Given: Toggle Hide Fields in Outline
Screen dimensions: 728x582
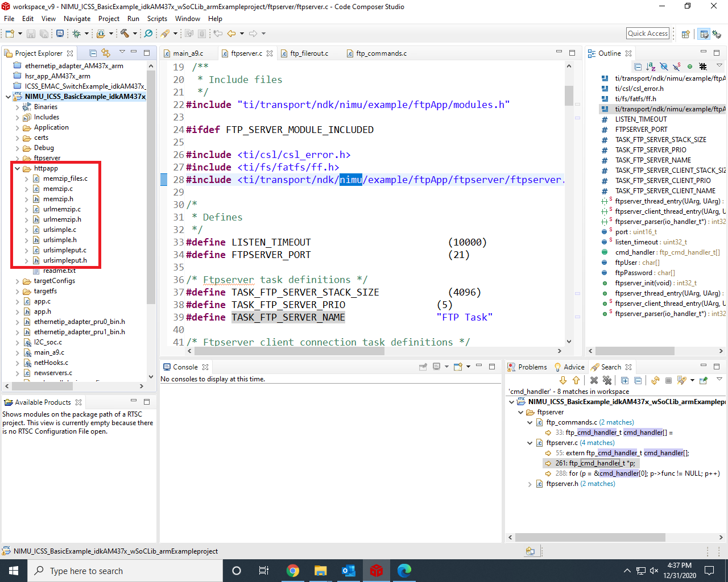Looking at the screenshot, I should (x=664, y=66).
